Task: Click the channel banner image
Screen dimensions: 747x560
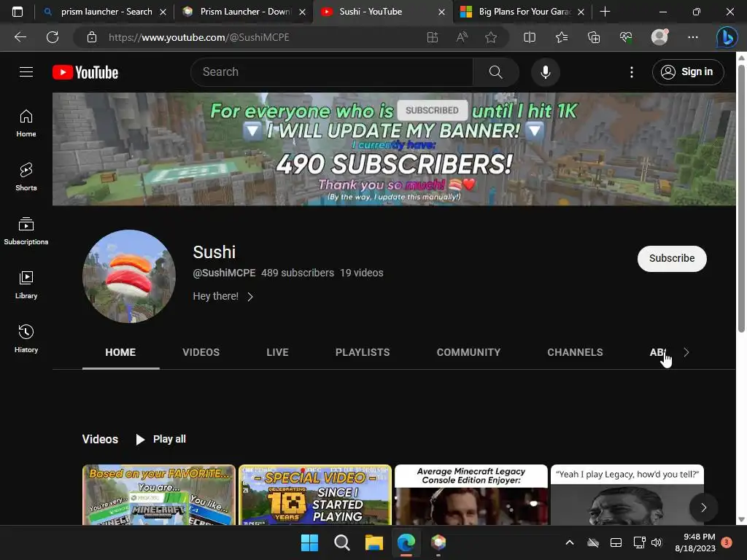Action: (394, 149)
